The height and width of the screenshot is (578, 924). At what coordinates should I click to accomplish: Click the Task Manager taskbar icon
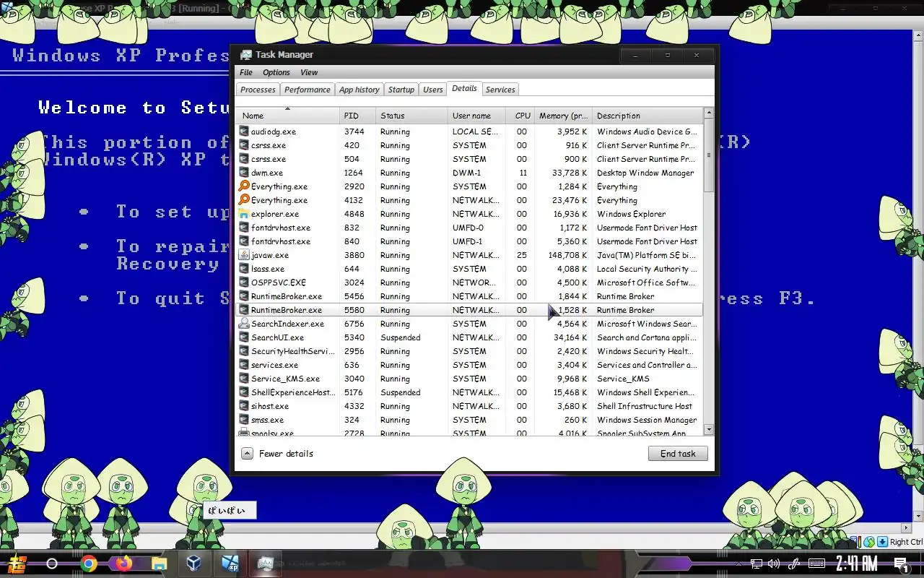tap(265, 564)
